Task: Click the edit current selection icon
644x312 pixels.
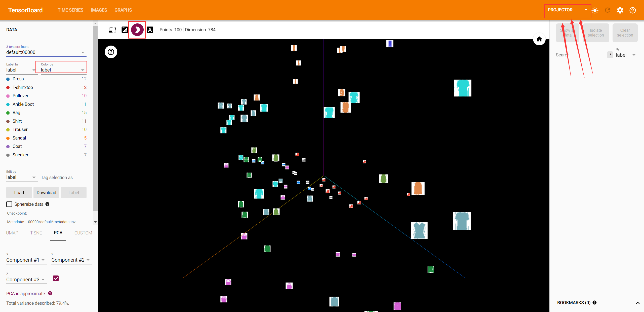Action: [125, 30]
